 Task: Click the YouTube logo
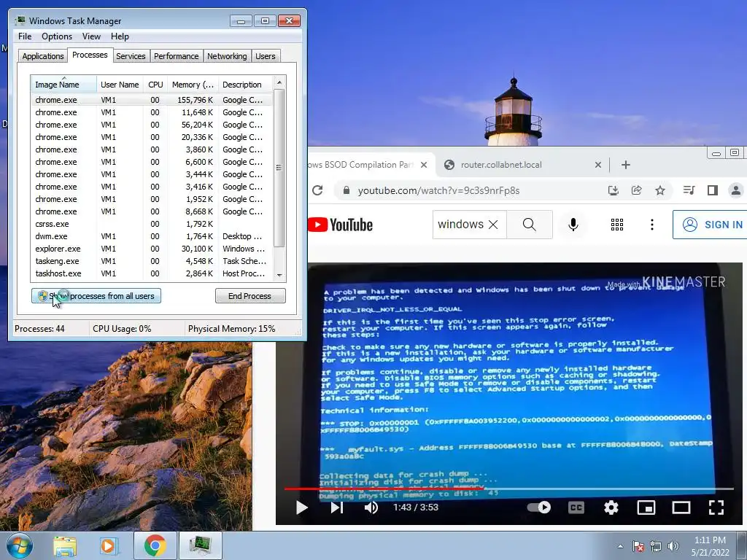pos(340,225)
